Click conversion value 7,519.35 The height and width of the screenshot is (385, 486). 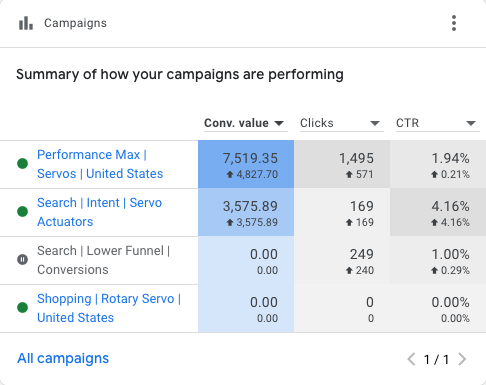(x=250, y=158)
